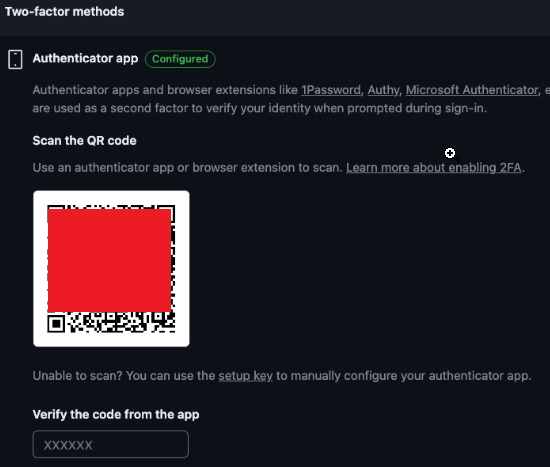The height and width of the screenshot is (467, 550).
Task: Open the 1Password link
Action: 331,90
